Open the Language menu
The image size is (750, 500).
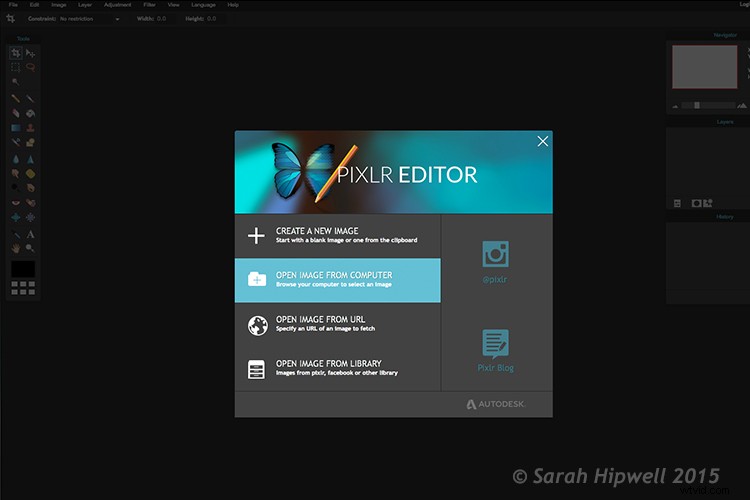click(x=203, y=5)
